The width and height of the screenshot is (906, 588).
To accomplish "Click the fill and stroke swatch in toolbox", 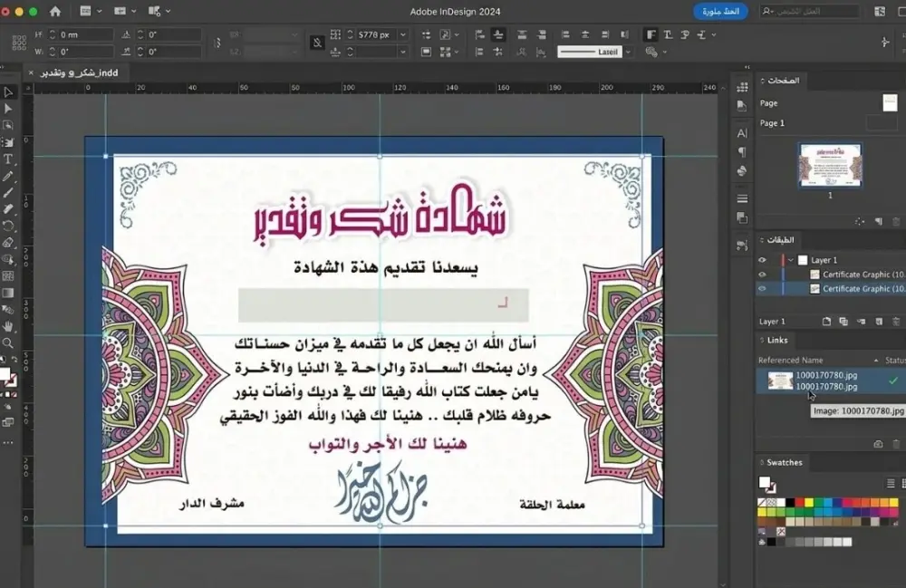I will pos(7,377).
